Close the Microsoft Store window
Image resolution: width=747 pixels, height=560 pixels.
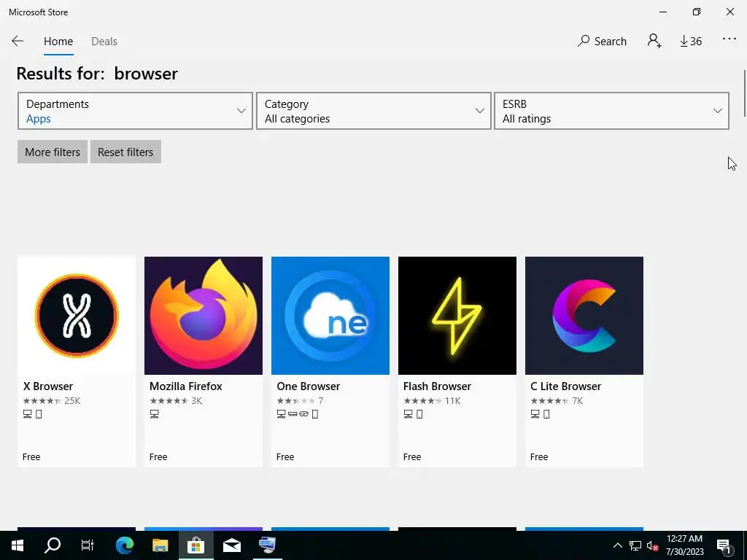[x=729, y=12]
